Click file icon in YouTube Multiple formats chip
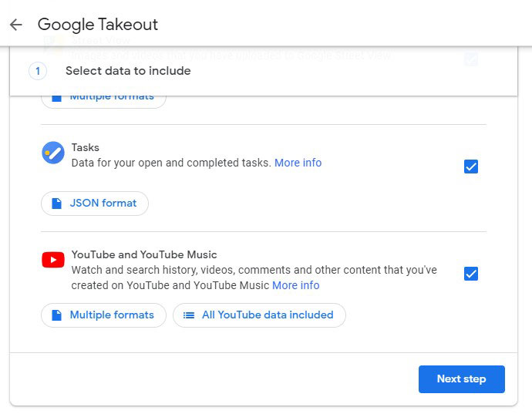This screenshot has height=414, width=532. [x=56, y=315]
